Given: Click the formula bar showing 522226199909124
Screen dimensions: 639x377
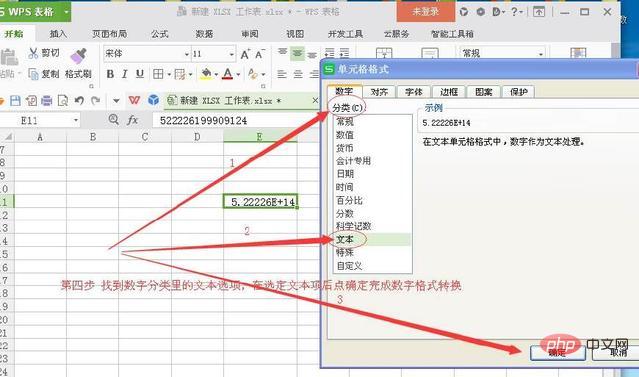Looking at the screenshot, I should pos(236,121).
